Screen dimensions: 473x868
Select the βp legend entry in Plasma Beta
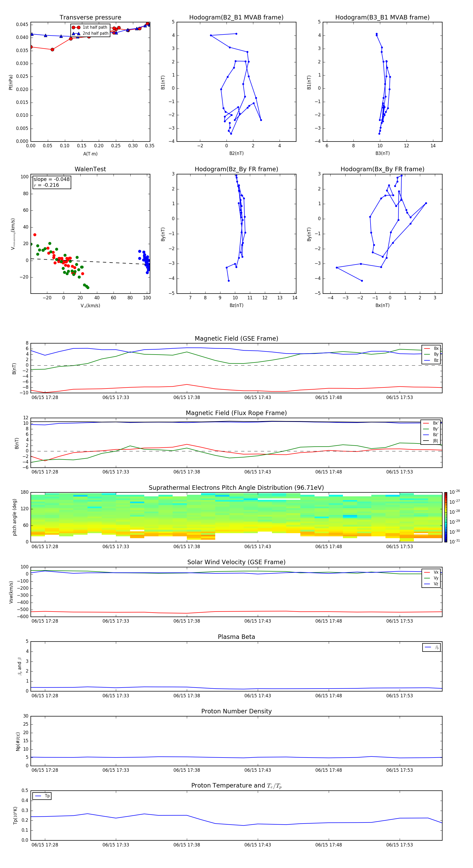click(x=431, y=647)
